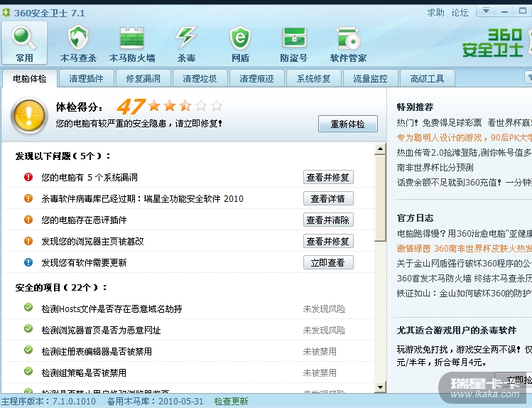532x408 pixels.
Task: Switch to 修复漏洞 tab
Action: click(x=143, y=79)
